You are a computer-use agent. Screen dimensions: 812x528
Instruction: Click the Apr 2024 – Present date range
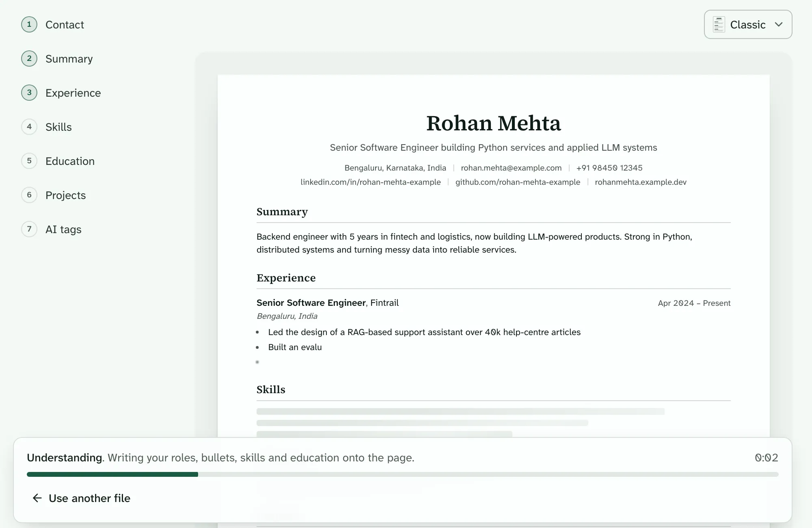click(694, 303)
